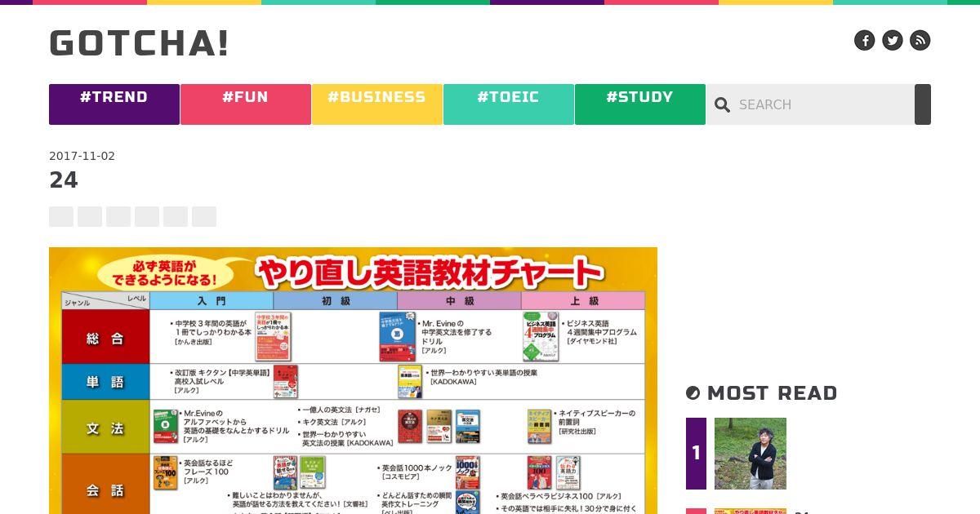Screen dimensions: 980x514
Task: Open the Facebook page icon
Action: pos(865,40)
